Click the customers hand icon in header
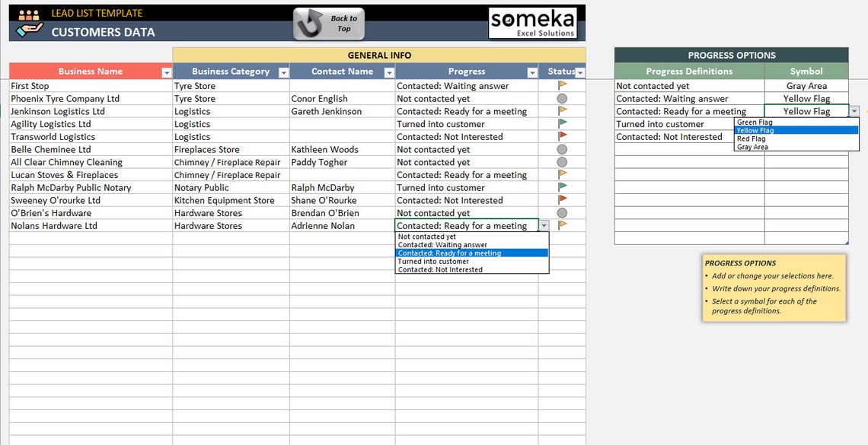Viewport: 868px width, 445px height. click(x=30, y=24)
